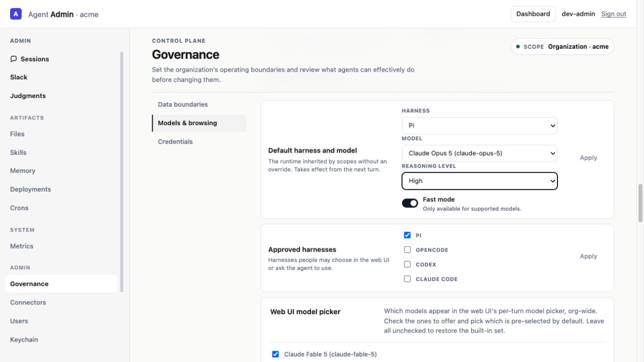
Task: Switch to the Data boundaries tab
Action: tap(199, 104)
